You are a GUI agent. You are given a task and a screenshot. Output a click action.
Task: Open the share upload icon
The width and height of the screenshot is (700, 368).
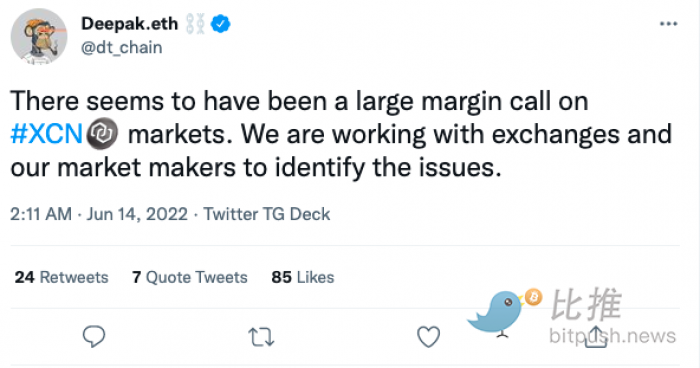tap(596, 336)
